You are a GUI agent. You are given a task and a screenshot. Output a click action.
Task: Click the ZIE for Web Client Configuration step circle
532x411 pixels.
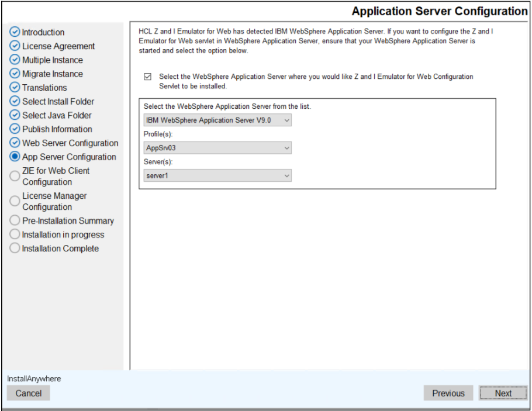(15, 176)
